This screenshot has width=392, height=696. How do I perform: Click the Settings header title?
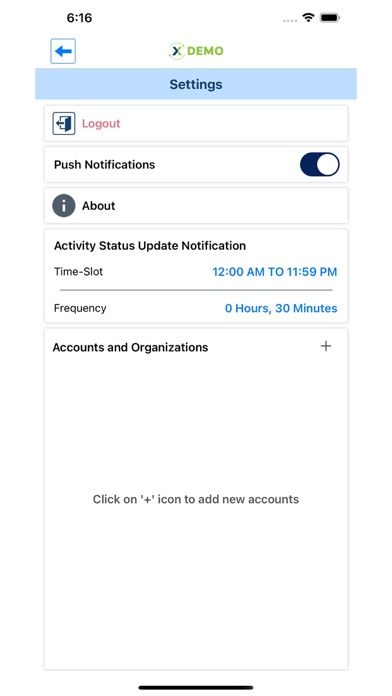pos(196,84)
